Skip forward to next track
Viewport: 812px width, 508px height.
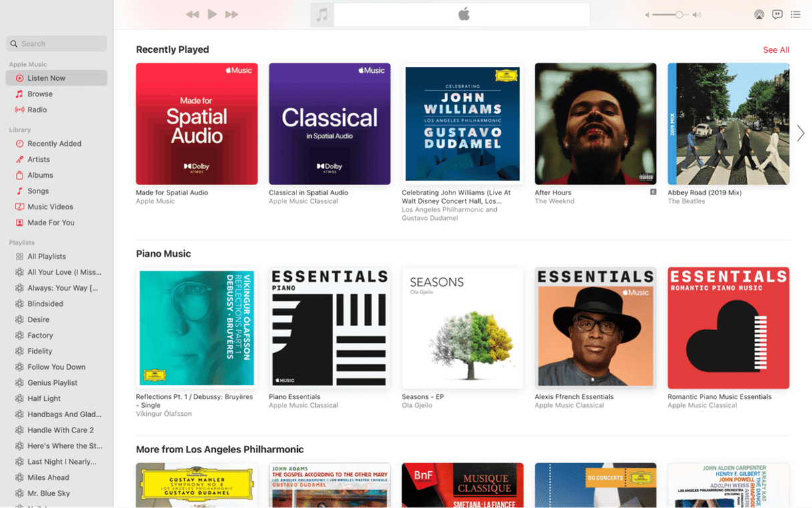click(232, 14)
